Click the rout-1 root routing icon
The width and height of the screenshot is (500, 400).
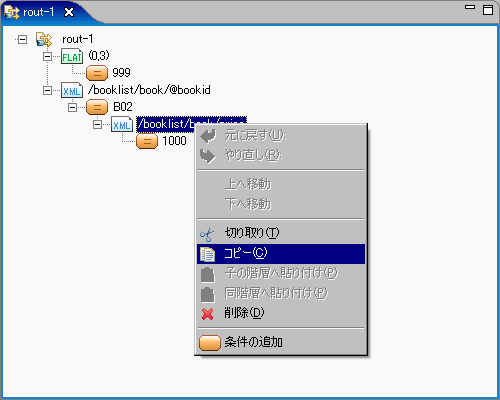point(44,40)
